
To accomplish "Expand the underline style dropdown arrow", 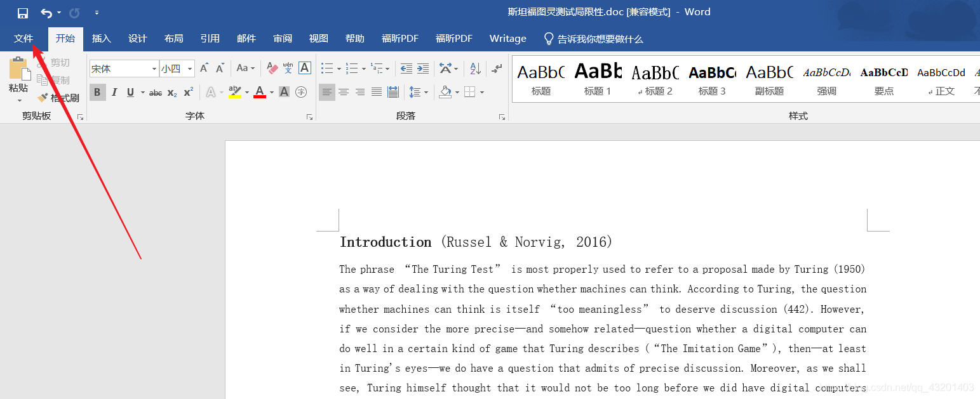I will click(x=142, y=93).
